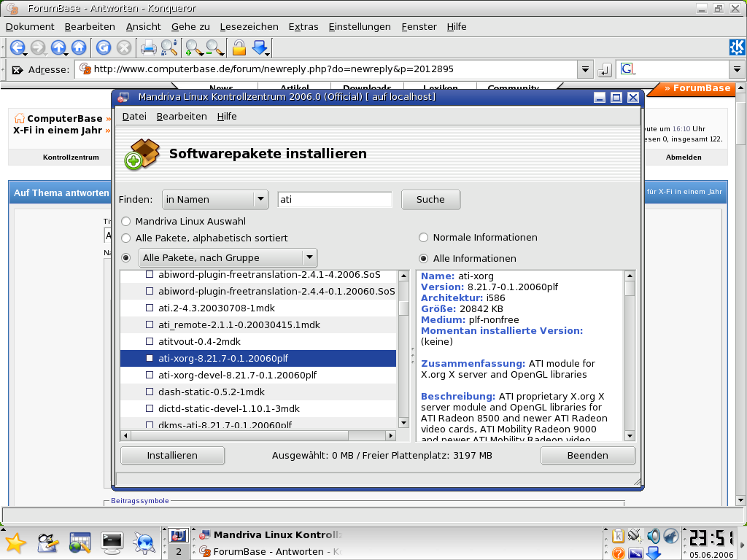Click the Beenden button
747x560 pixels.
588,455
